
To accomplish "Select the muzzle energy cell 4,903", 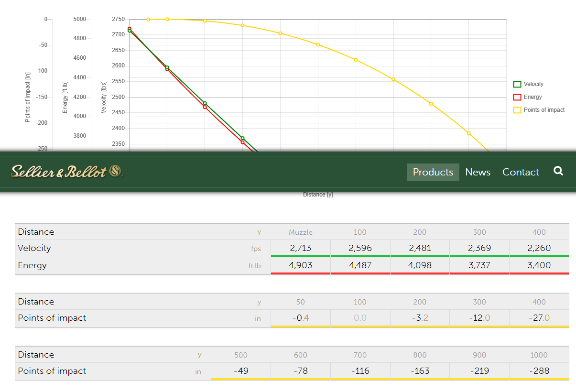I will click(x=301, y=265).
